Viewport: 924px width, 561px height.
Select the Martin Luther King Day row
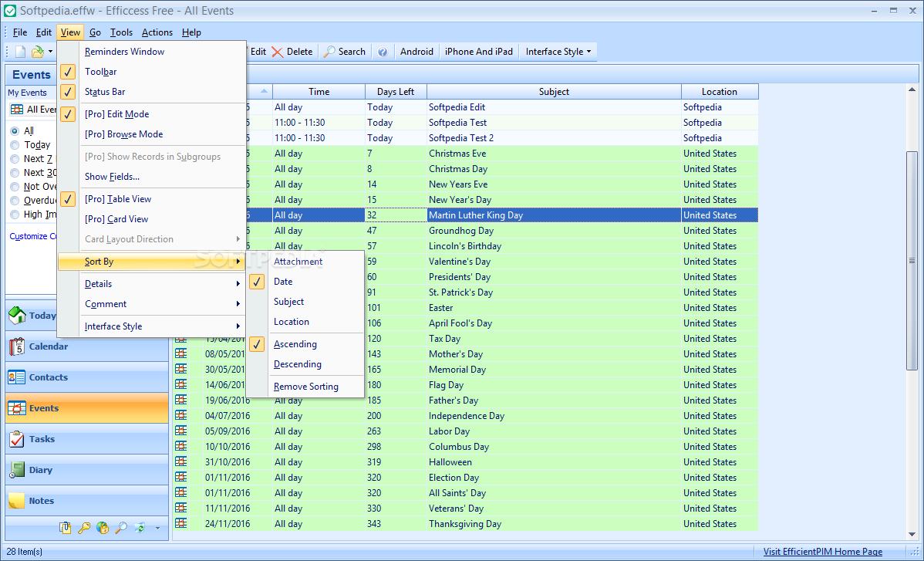502,215
